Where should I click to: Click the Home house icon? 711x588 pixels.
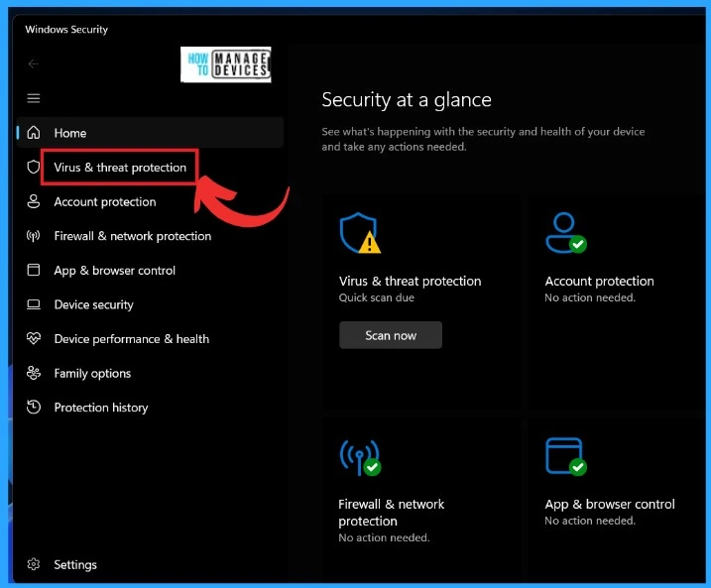point(34,133)
